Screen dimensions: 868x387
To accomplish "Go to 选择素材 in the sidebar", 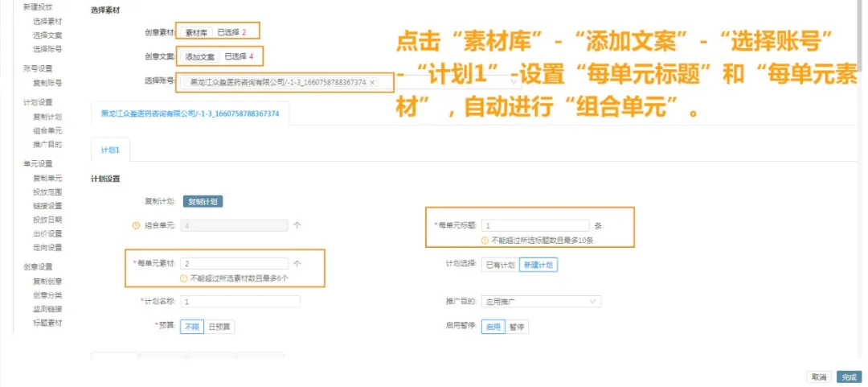I will tap(47, 21).
